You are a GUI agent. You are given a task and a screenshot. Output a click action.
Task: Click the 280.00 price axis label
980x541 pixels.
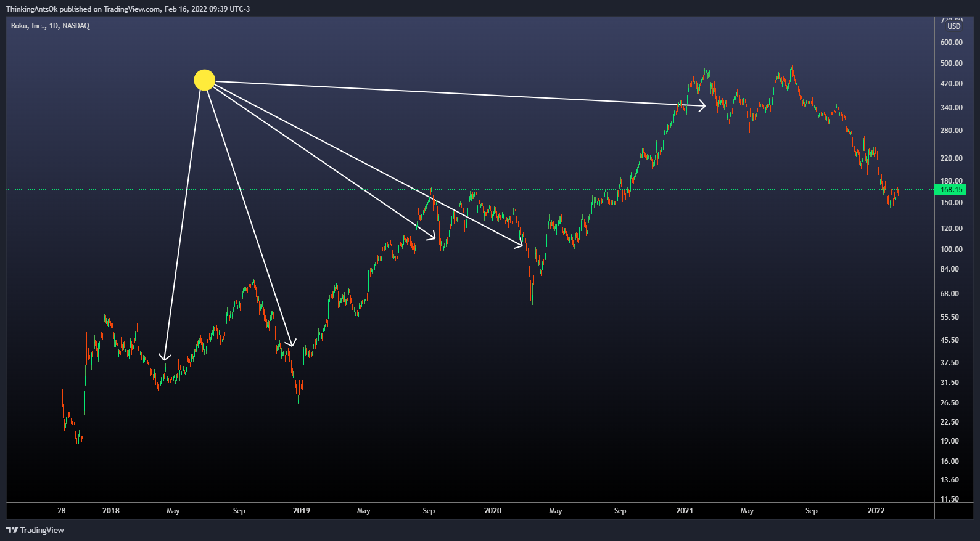click(951, 131)
